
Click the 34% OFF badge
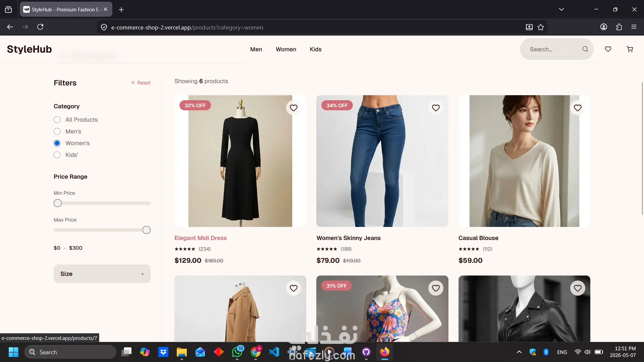click(x=337, y=106)
